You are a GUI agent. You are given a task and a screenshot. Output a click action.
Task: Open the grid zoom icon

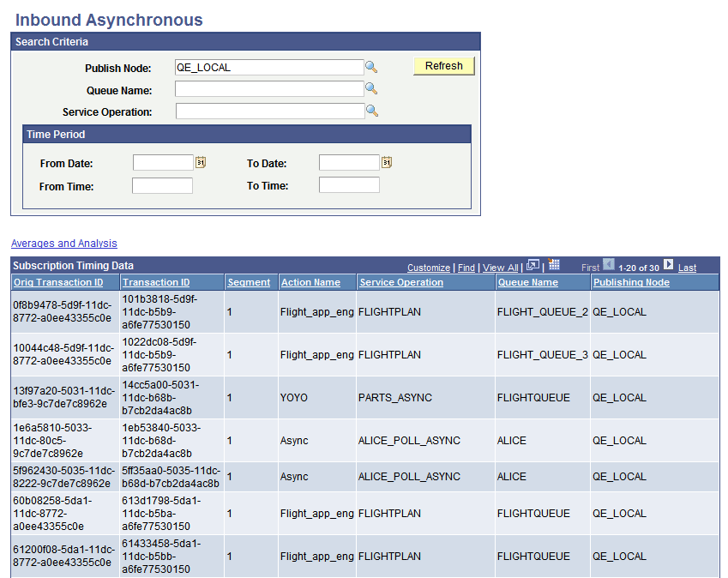[533, 265]
